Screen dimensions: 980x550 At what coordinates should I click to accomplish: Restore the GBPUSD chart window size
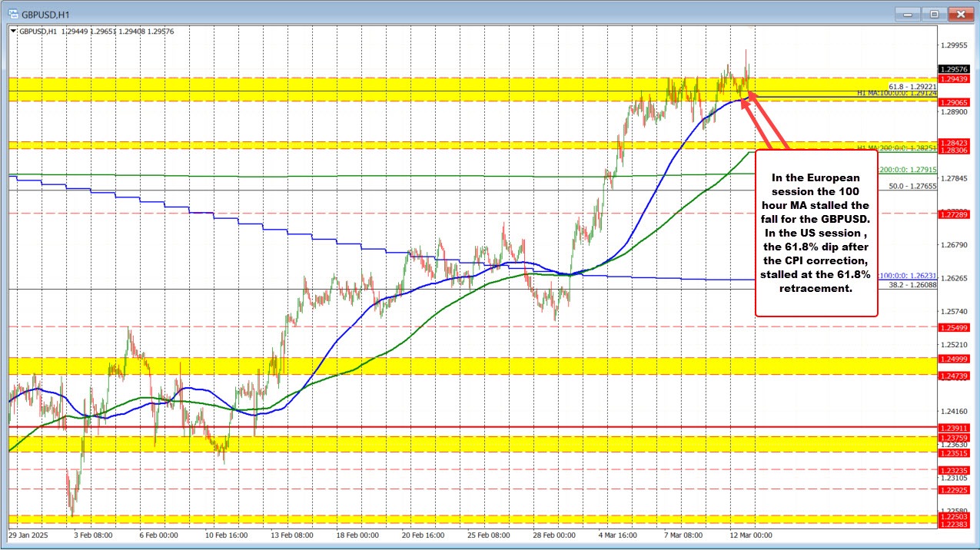pos(934,13)
